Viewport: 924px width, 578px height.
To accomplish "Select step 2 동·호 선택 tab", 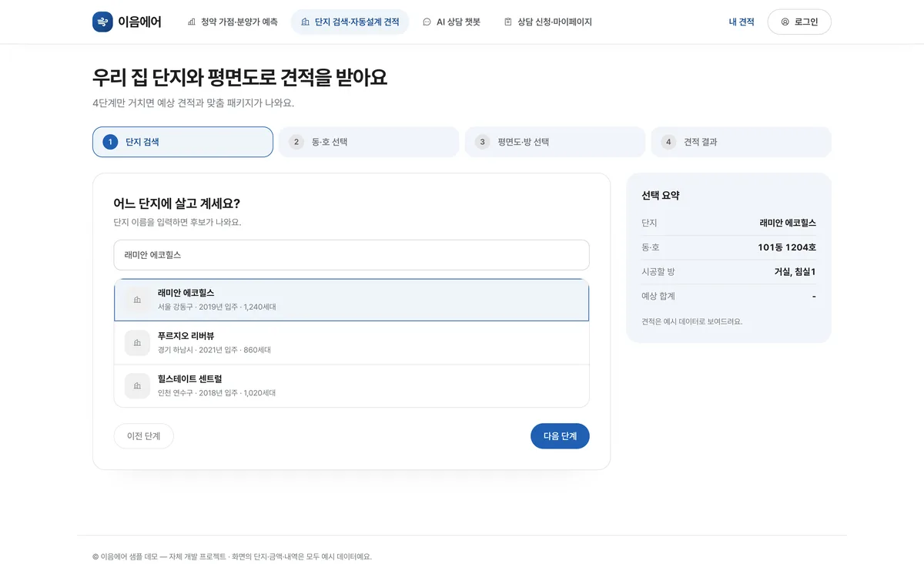I will pyautogui.click(x=369, y=142).
